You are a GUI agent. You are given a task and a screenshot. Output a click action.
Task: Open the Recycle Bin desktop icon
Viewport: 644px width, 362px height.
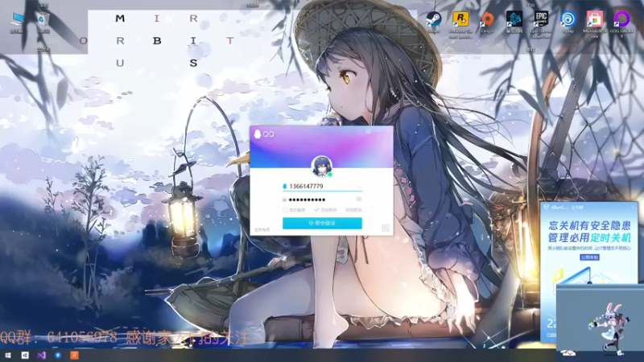(x=43, y=23)
